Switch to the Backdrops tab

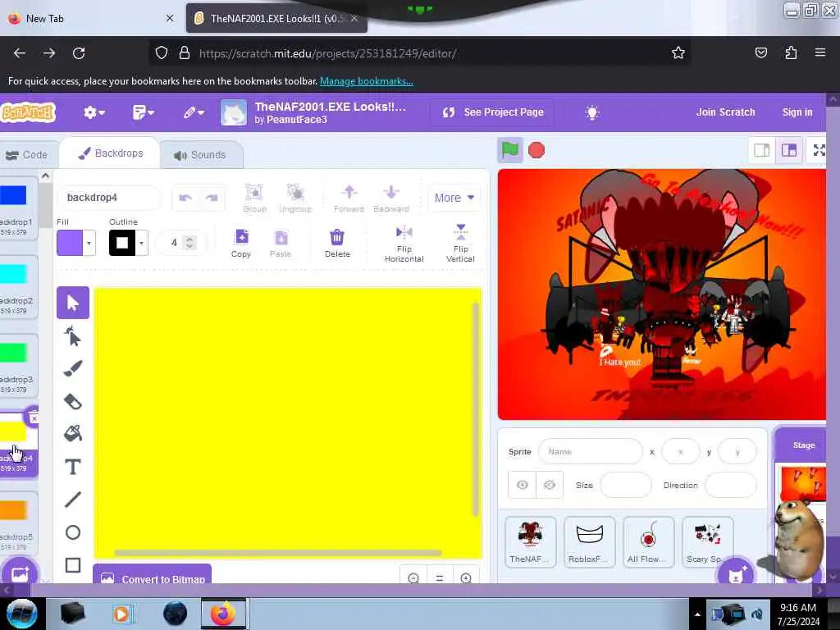point(111,153)
